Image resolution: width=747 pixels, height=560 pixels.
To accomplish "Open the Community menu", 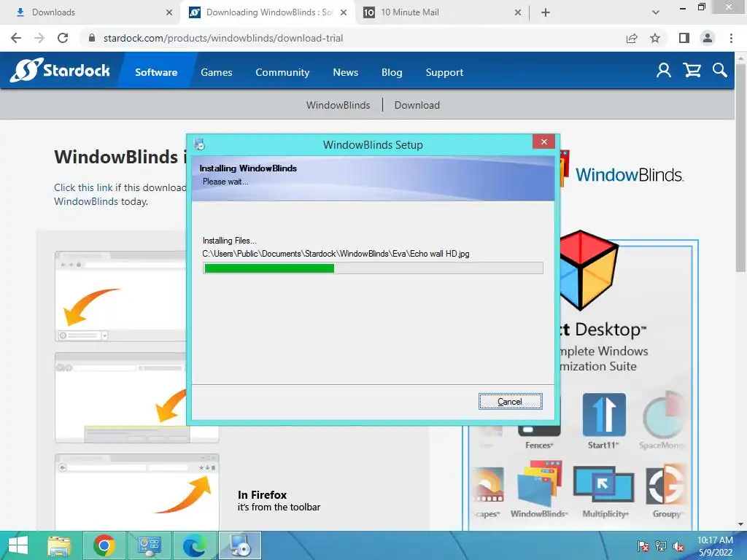I will 282,72.
